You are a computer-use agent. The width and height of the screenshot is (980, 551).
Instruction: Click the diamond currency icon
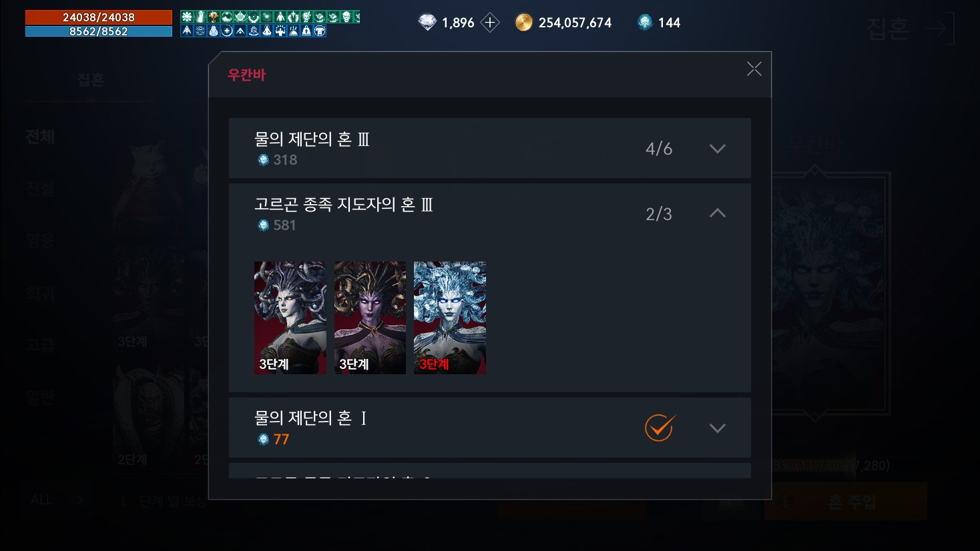(427, 23)
